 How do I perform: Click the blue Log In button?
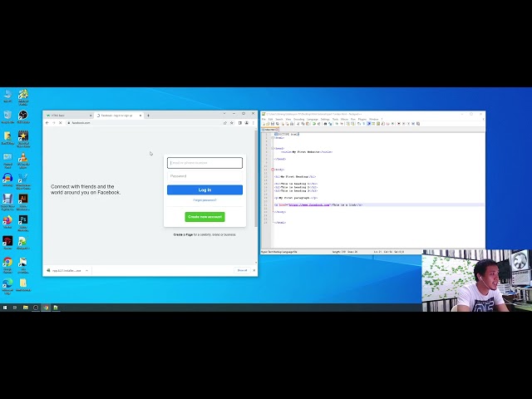tap(204, 190)
